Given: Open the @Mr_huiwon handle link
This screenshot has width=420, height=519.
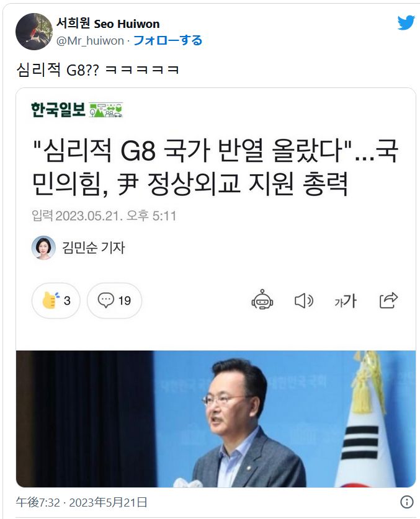Looking at the screenshot, I should click(90, 41).
